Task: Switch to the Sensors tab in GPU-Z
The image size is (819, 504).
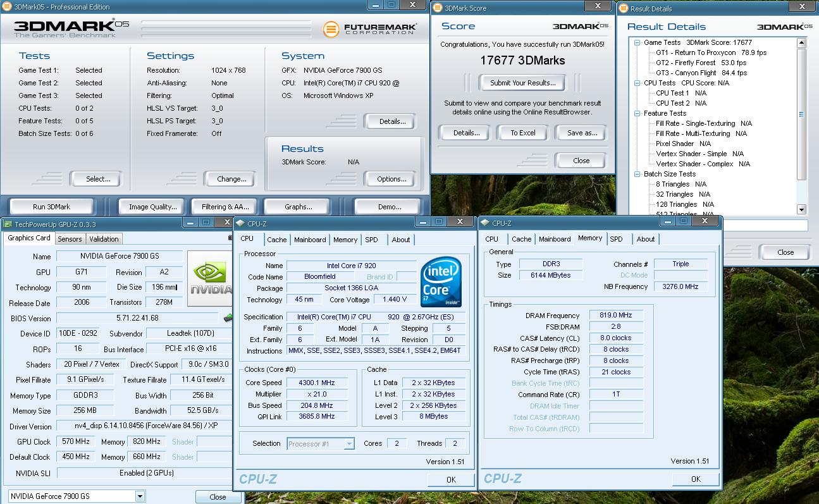Action: [70, 239]
